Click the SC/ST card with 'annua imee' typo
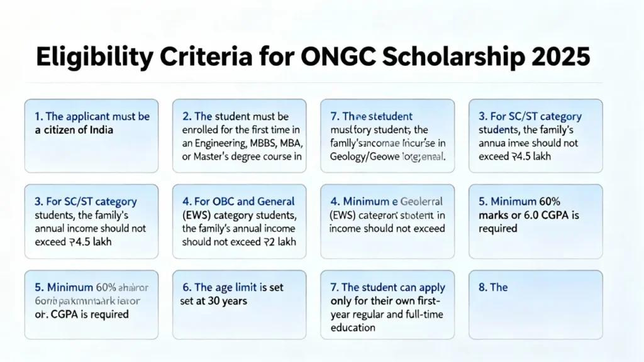Screen dimensions: 644x362 tap(535, 135)
